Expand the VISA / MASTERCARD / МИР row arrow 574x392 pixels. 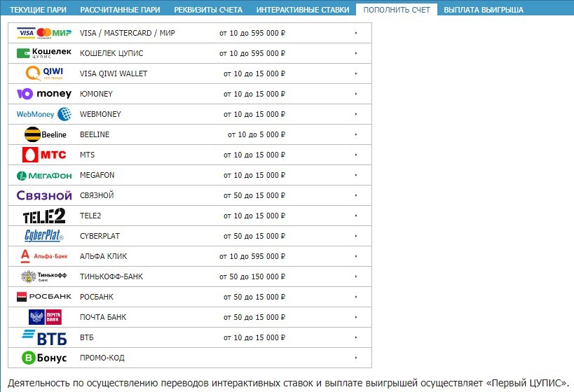click(x=356, y=33)
